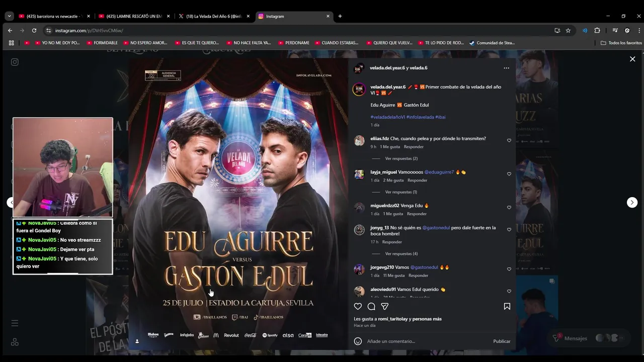Open emoji picker in comment box
Viewport: 644px width, 362px height.
click(x=358, y=341)
